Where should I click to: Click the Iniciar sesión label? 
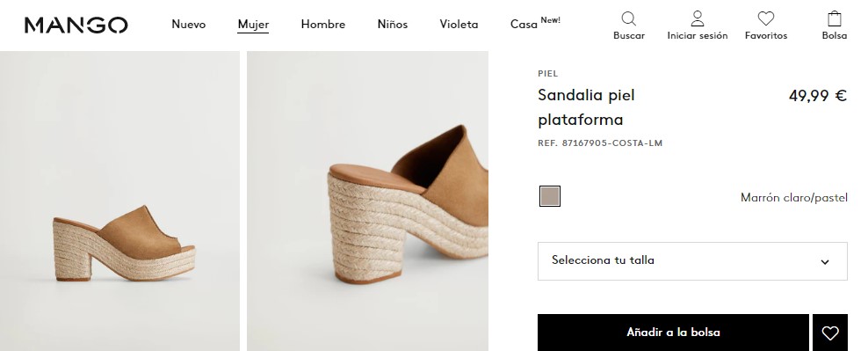[x=698, y=35]
